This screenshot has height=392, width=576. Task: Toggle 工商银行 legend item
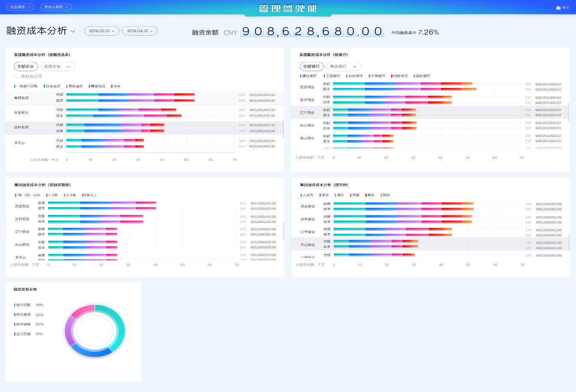(332, 76)
